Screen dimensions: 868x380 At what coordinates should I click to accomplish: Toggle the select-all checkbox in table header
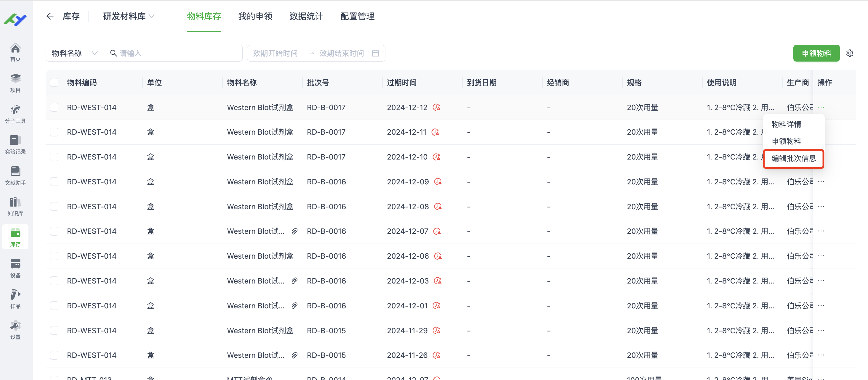pyautogui.click(x=54, y=83)
